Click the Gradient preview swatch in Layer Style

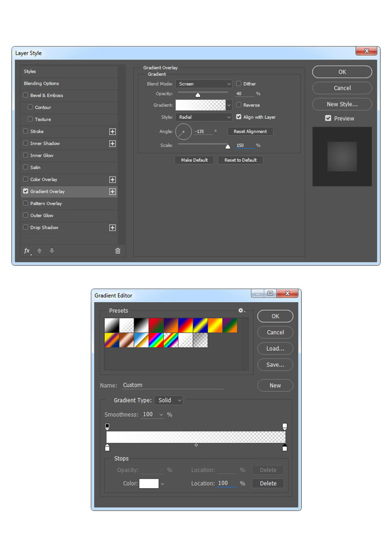click(201, 105)
